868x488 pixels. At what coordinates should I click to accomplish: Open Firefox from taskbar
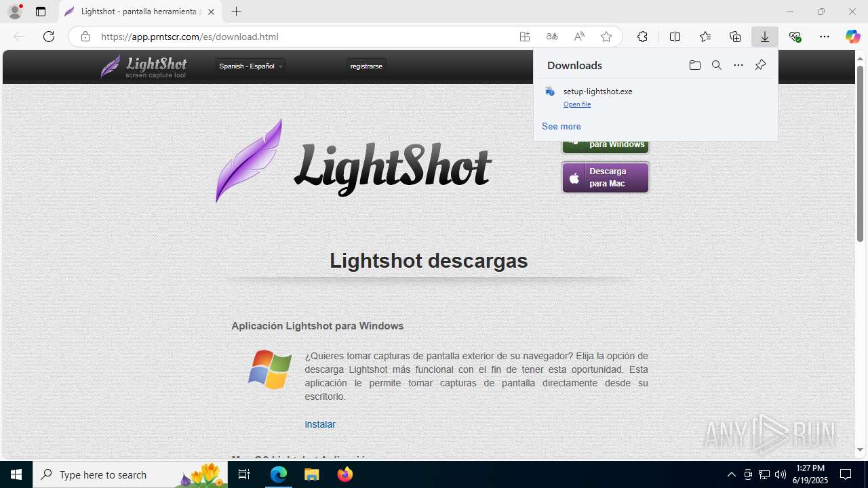(x=344, y=474)
